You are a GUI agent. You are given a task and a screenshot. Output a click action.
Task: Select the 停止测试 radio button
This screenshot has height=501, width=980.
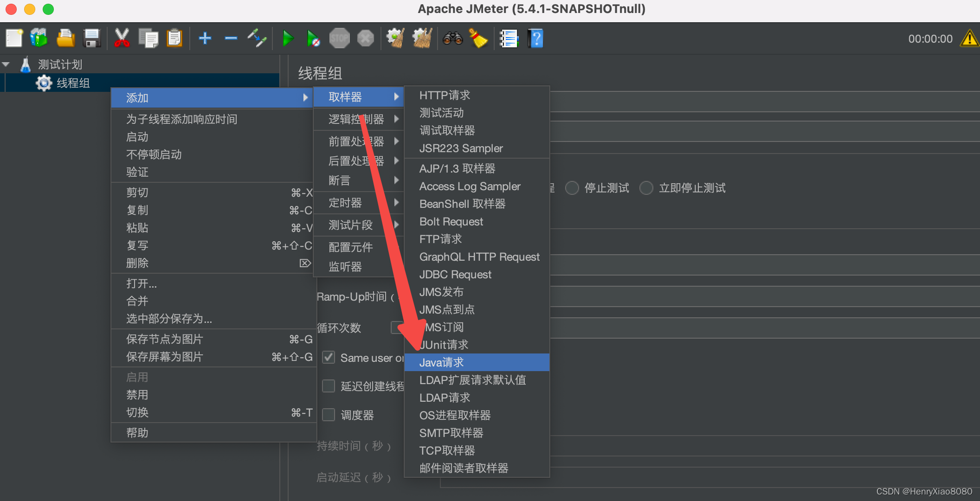572,188
